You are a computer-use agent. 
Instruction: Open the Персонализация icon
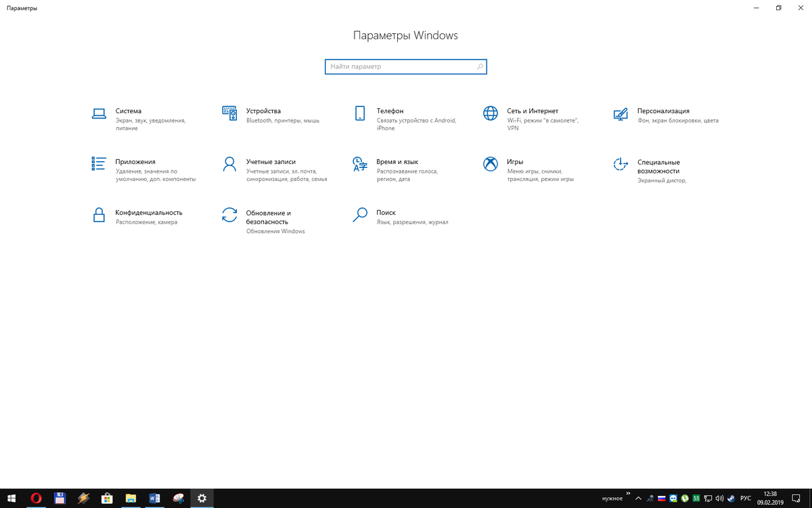tap(621, 114)
